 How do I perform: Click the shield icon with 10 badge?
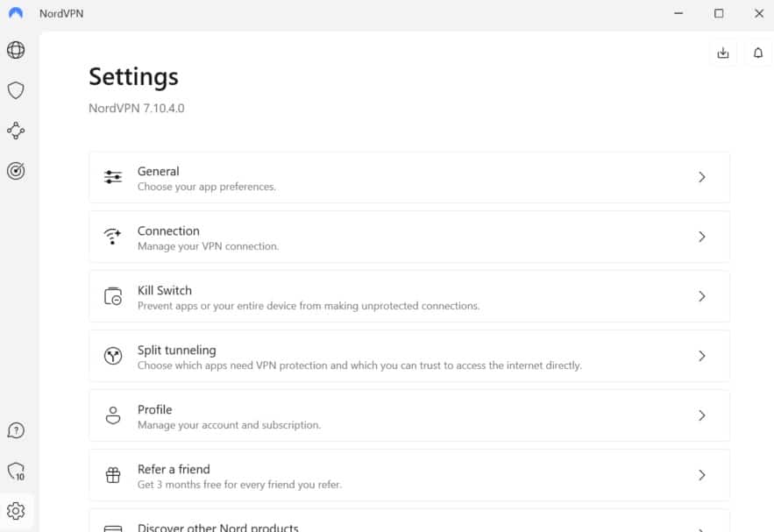17,472
